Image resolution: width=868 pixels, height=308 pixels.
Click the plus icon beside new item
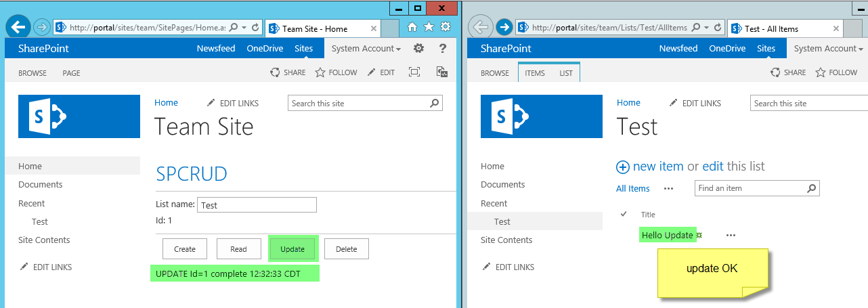pyautogui.click(x=622, y=167)
